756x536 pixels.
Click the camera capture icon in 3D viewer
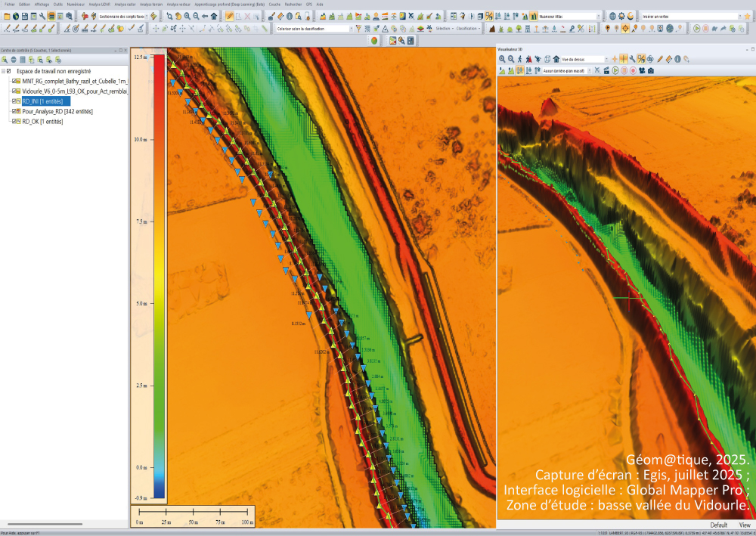pyautogui.click(x=650, y=70)
